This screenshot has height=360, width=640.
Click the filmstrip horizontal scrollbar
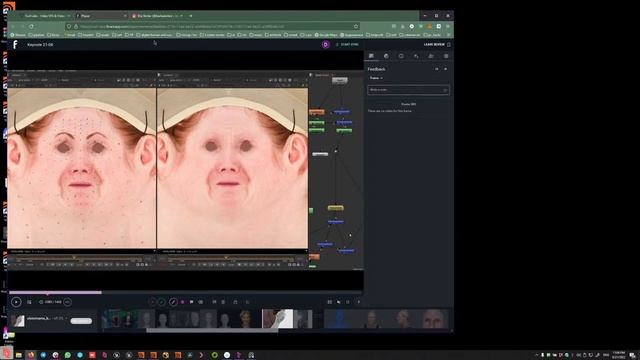pyautogui.click(x=212, y=331)
